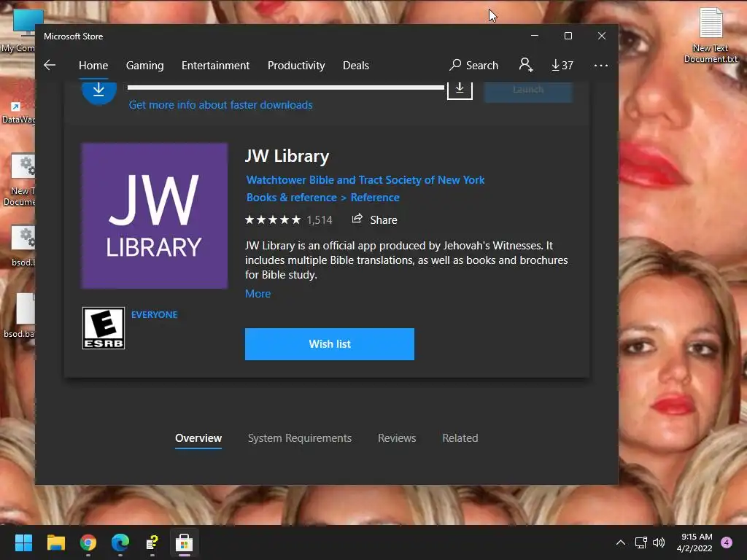Open the account sign-in person icon
Screen dimensions: 747x560
point(526,65)
